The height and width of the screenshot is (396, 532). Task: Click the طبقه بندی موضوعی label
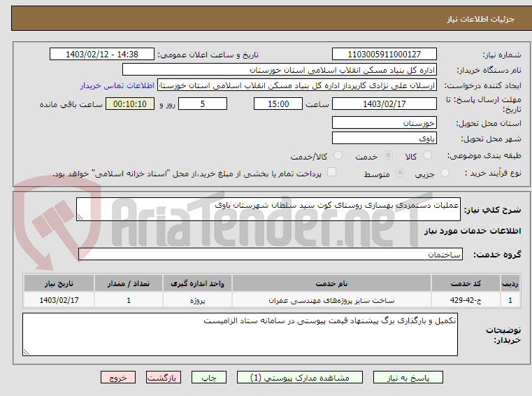(484, 155)
